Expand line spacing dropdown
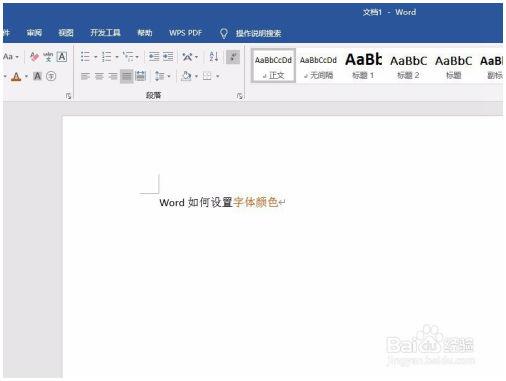 pyautogui.click(x=169, y=77)
